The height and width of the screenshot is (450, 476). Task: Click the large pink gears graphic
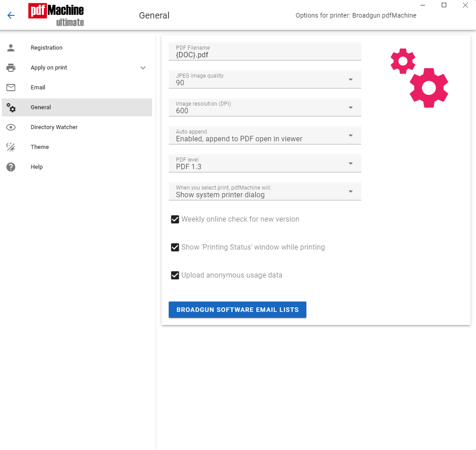pos(419,78)
